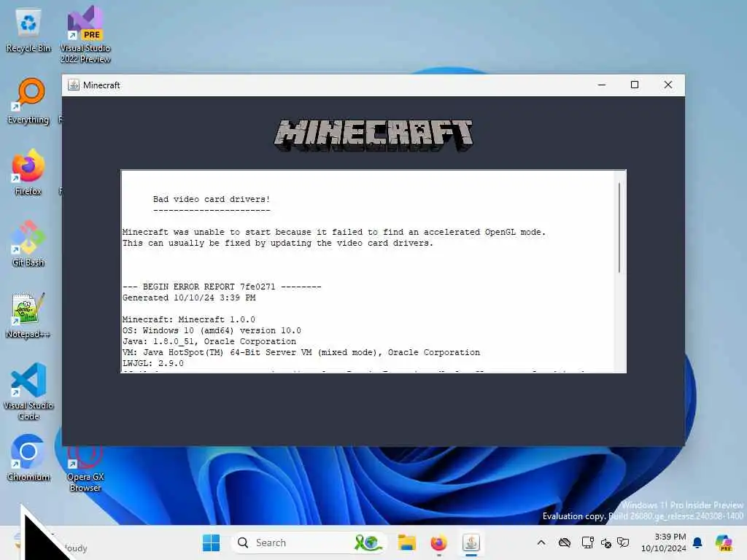
Task: Close the Minecraft window
Action: (668, 85)
